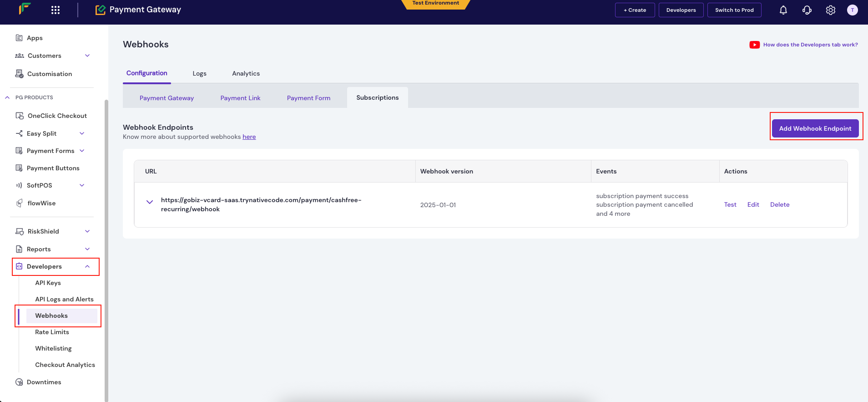
Task: Click the Payment Forms icon
Action: coord(19,151)
